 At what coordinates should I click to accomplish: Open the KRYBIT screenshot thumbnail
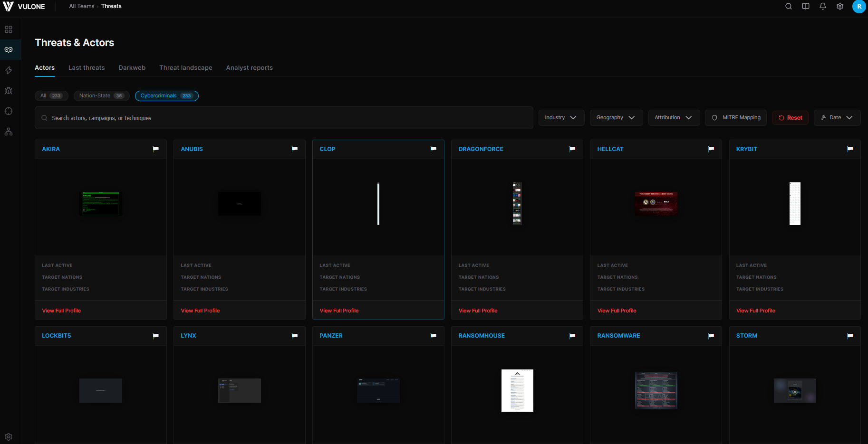click(x=795, y=204)
